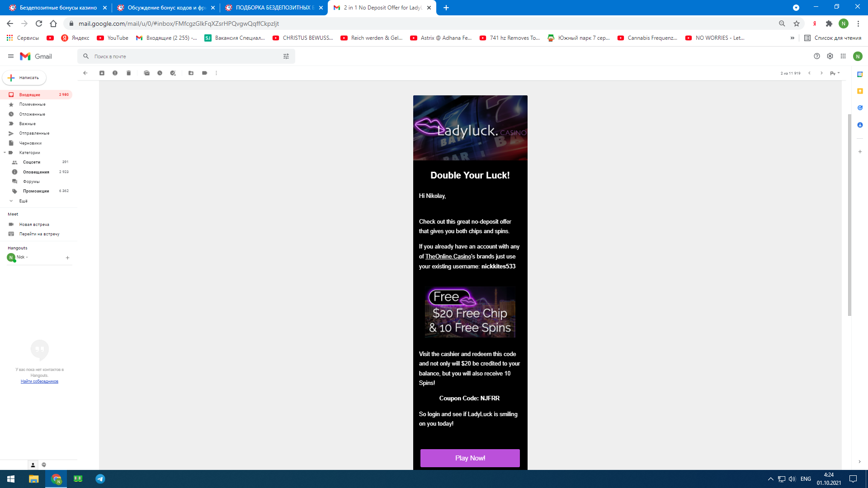Snooze the email with the clock icon
Screen dimensions: 868x488
pyautogui.click(x=160, y=73)
